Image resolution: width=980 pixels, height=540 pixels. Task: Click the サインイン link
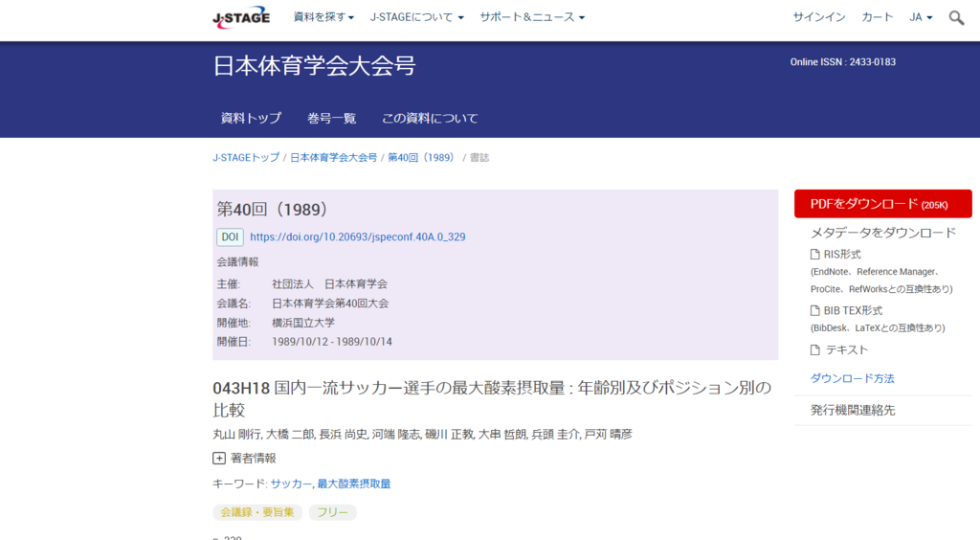819,17
